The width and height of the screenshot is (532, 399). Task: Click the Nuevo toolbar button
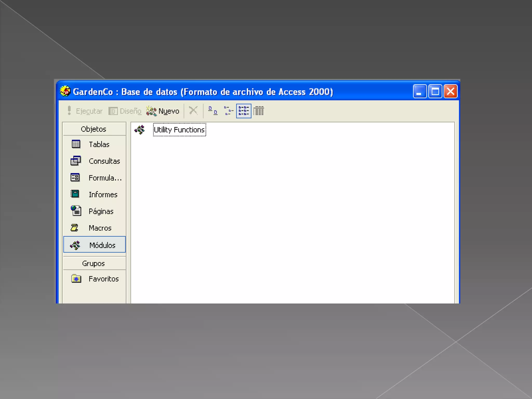[x=163, y=111]
